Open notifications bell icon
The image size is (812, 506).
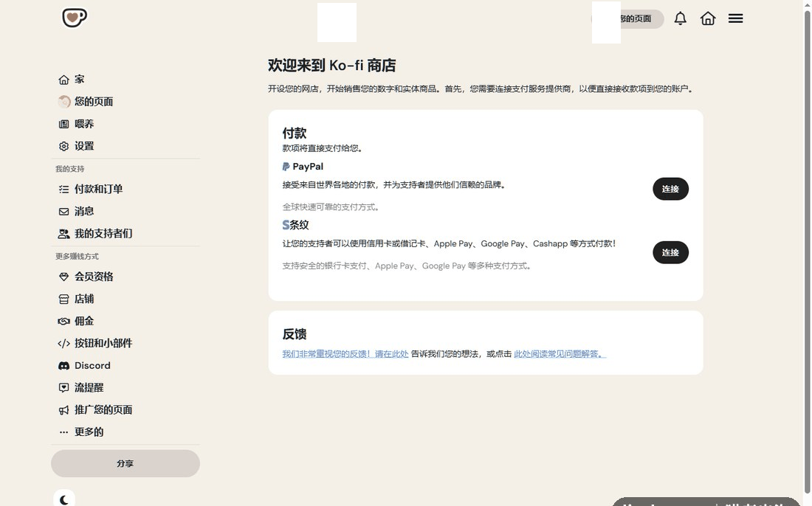(x=681, y=18)
